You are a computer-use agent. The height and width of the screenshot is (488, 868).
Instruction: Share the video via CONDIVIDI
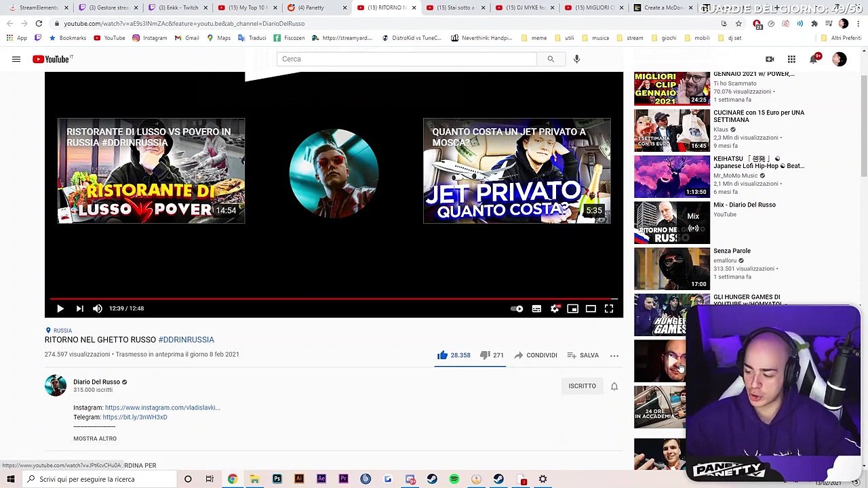coord(536,355)
